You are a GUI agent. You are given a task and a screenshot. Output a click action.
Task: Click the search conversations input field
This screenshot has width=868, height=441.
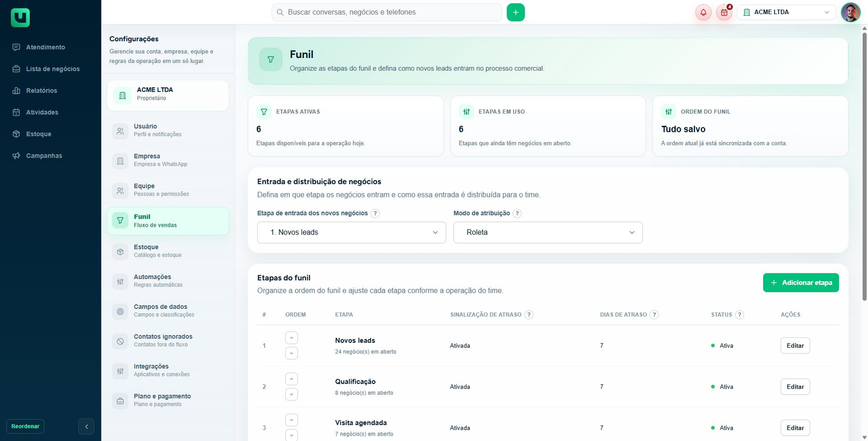coord(387,12)
